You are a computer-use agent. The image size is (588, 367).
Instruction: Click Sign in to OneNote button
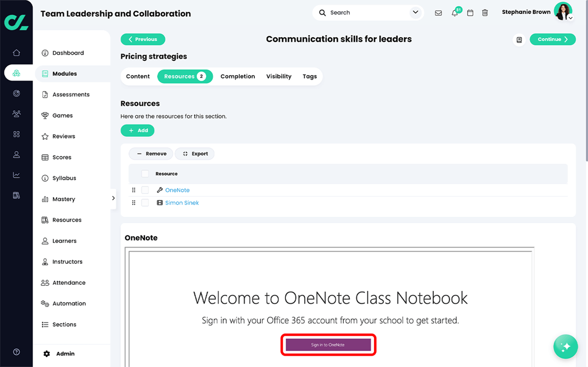click(328, 345)
